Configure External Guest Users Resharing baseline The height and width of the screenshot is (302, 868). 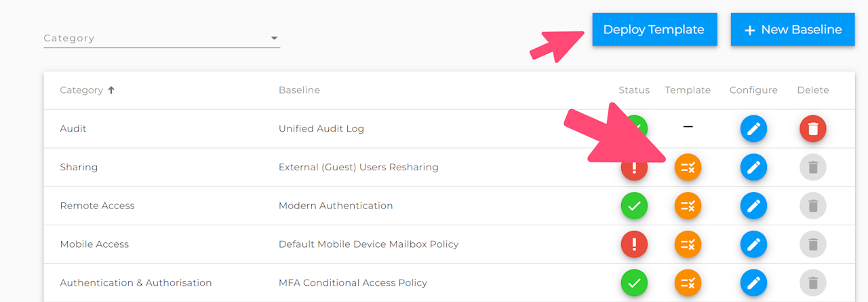coord(753,168)
